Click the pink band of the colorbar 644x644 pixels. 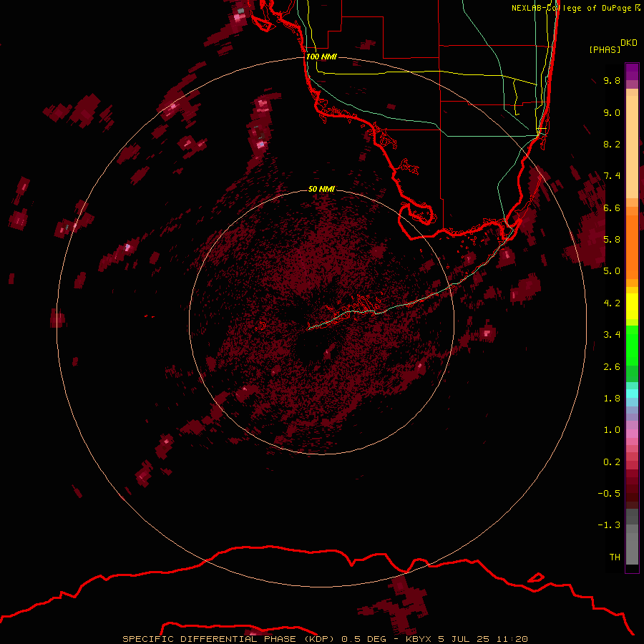(632, 434)
